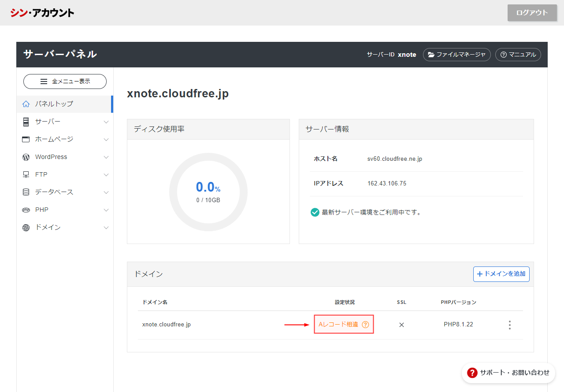
Task: Click the 設定状況 column header
Action: (345, 302)
